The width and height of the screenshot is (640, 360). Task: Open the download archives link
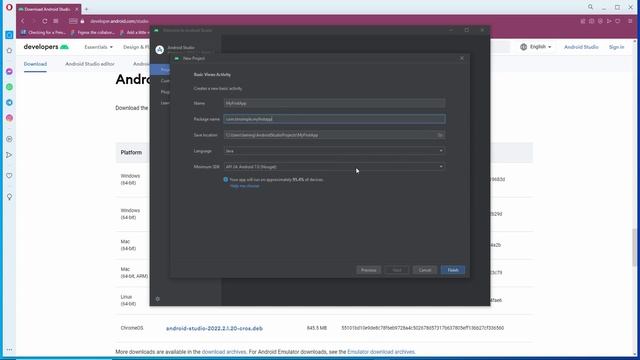[x=224, y=352]
